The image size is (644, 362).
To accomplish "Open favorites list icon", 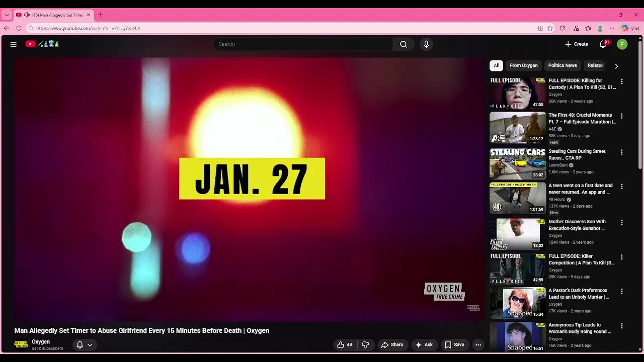I will [588, 28].
